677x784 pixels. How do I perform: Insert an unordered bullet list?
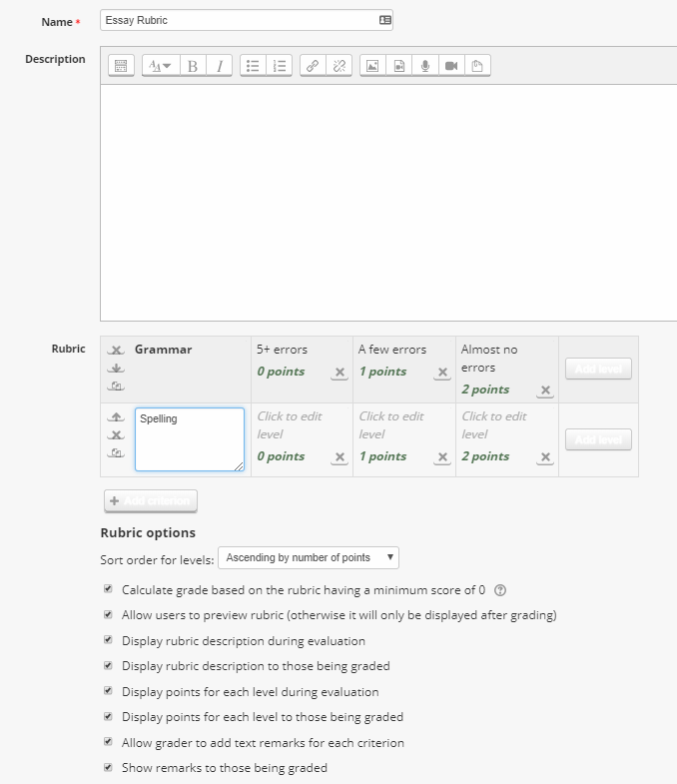254,66
